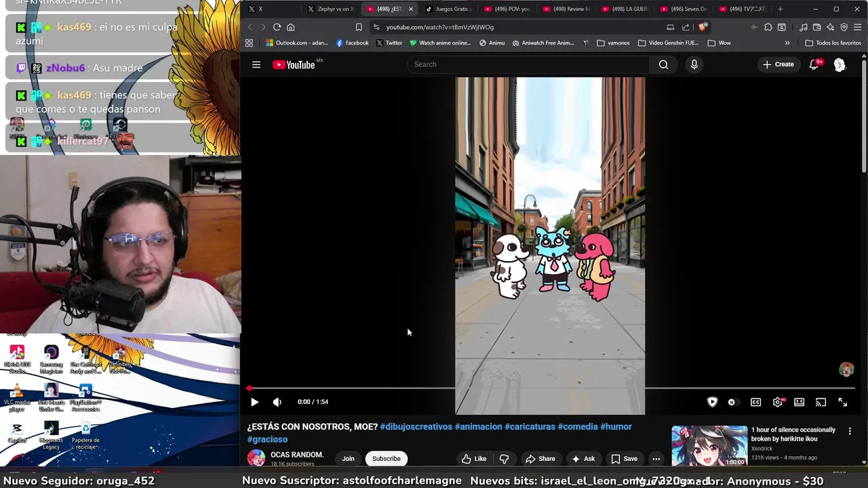Switch to the (496) POV: you tab

[507, 9]
